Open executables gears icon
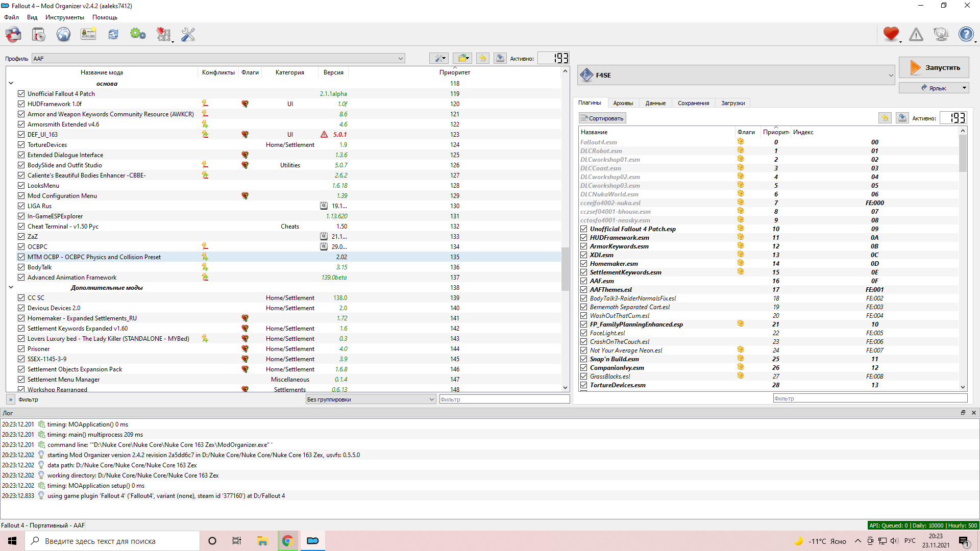 tap(138, 35)
